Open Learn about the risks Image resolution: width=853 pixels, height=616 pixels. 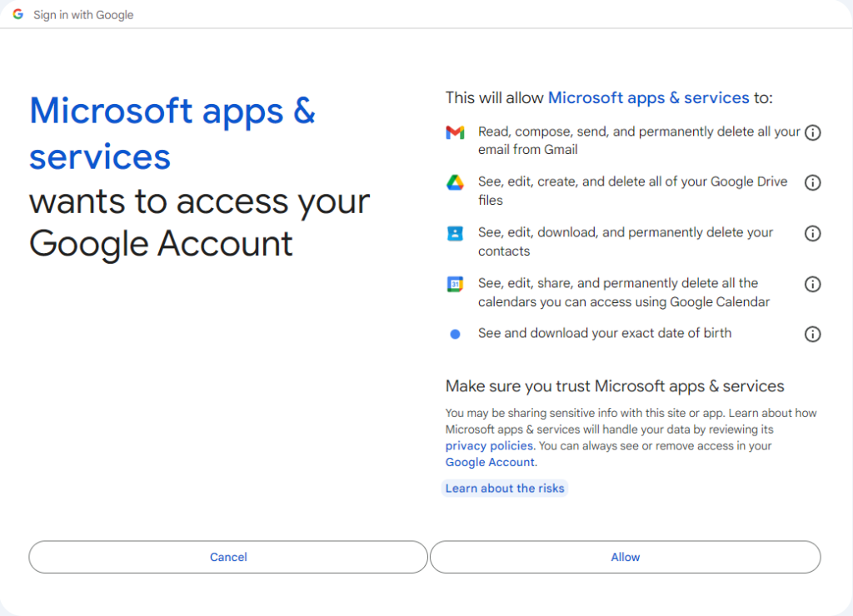coord(505,489)
